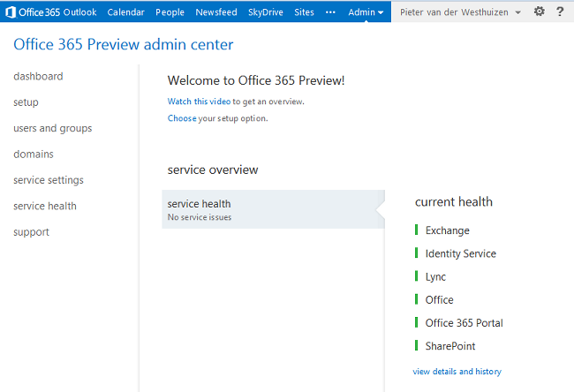Click the current health heading
Viewport: 574px width, 392px height.
[x=454, y=201]
